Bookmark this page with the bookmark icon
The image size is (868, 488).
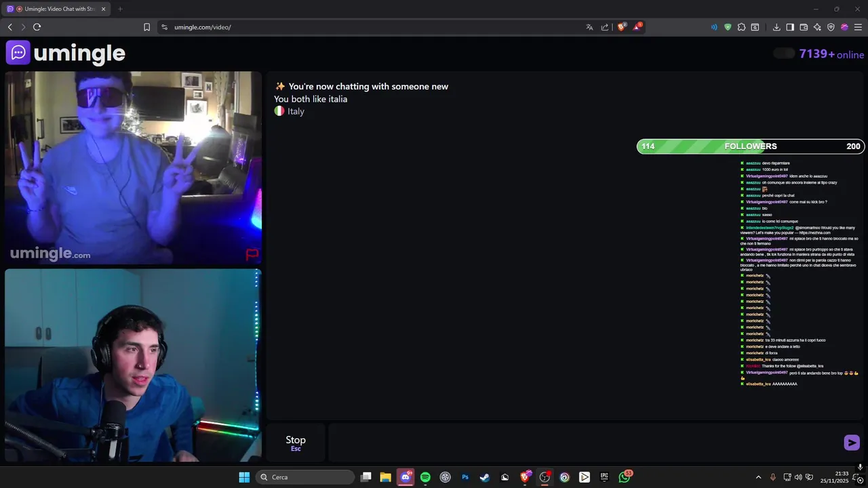[146, 27]
